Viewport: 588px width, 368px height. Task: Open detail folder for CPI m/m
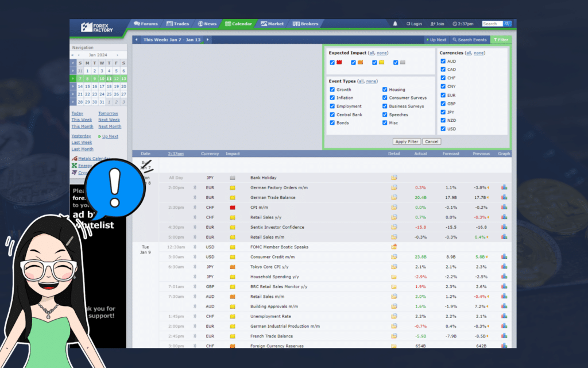(x=394, y=207)
